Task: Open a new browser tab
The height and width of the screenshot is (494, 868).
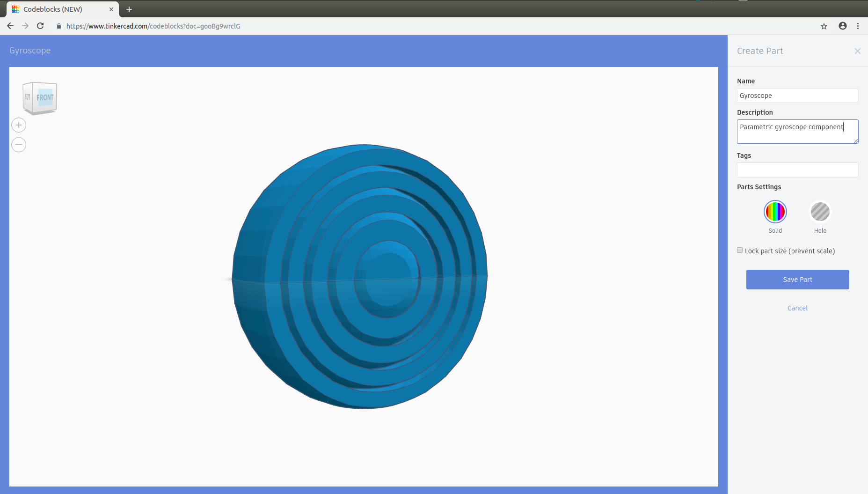Action: pyautogui.click(x=129, y=9)
